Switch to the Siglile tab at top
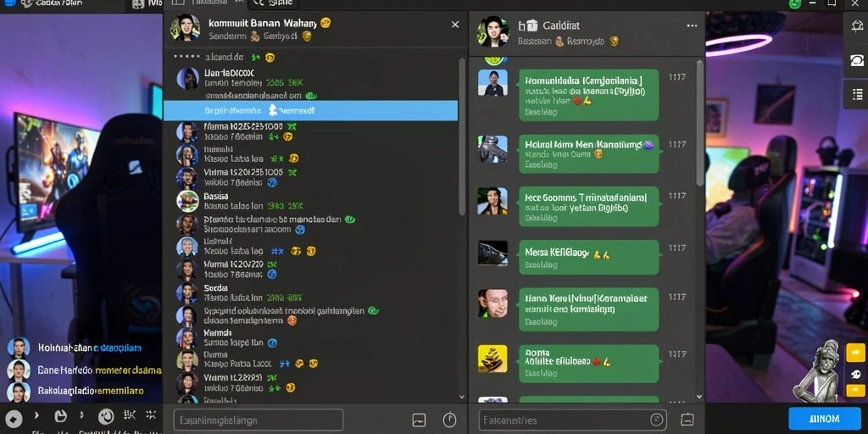This screenshot has height=434, width=868. [273, 3]
